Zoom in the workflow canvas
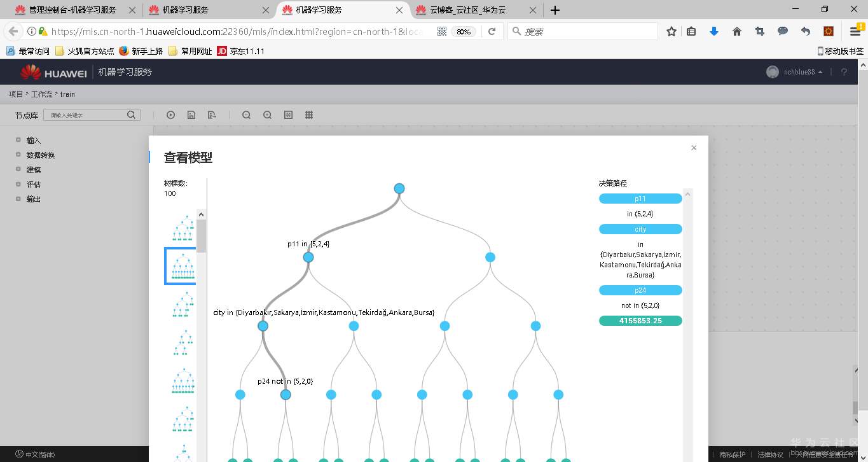The image size is (868, 462). 267,115
